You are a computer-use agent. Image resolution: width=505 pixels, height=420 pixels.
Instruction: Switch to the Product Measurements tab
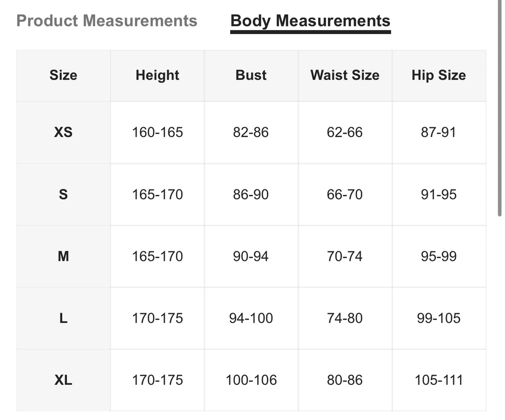point(106,21)
